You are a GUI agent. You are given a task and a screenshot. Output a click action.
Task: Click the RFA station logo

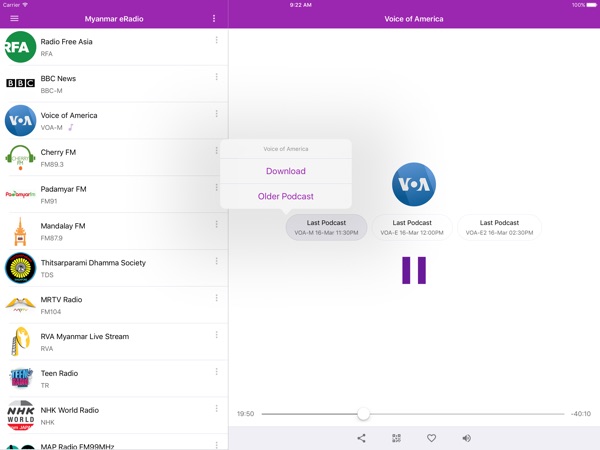click(20, 47)
